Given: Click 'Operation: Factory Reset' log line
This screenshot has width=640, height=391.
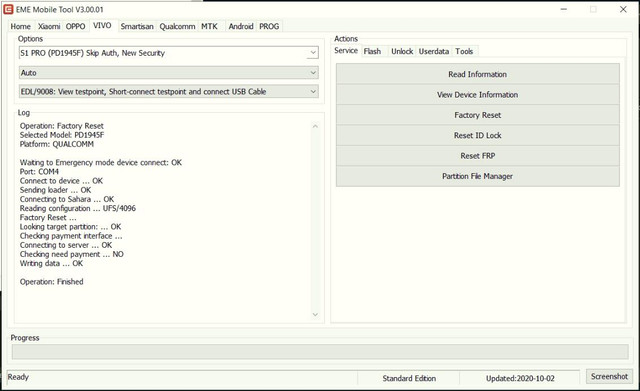Looking at the screenshot, I should tap(62, 126).
